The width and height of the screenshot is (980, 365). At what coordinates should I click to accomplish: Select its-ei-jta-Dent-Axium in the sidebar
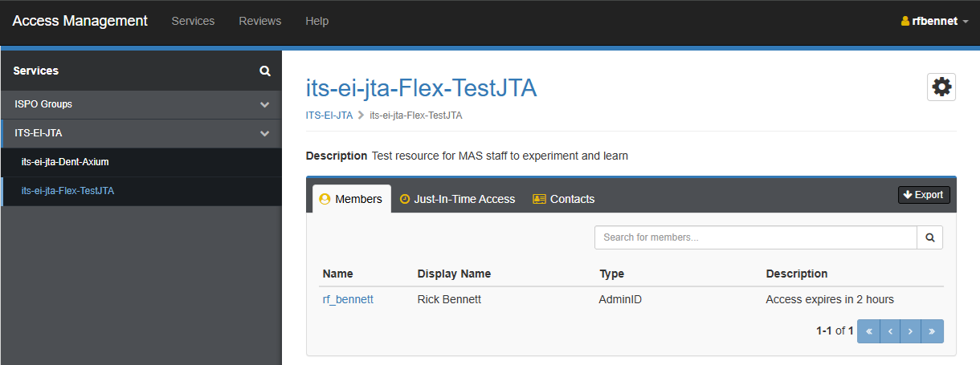(x=65, y=162)
